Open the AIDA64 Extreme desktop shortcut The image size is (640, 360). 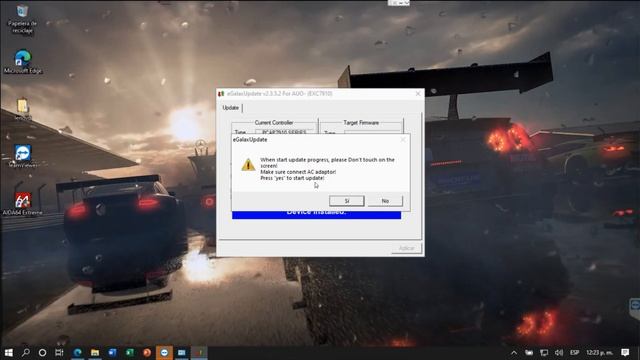(22, 204)
